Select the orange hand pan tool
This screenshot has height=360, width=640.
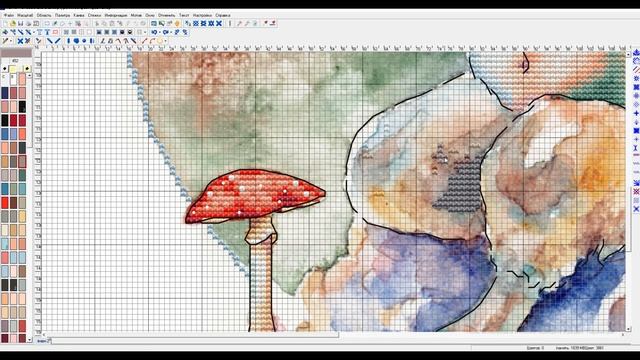[177, 23]
